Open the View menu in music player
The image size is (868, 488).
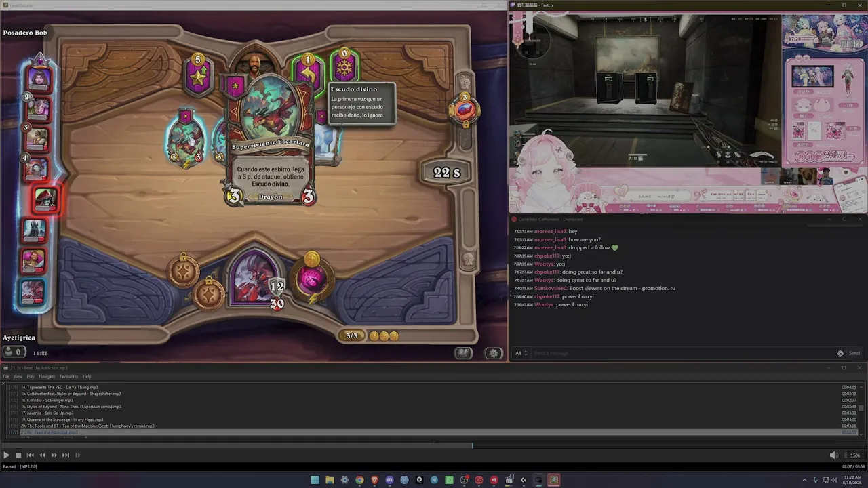point(18,376)
